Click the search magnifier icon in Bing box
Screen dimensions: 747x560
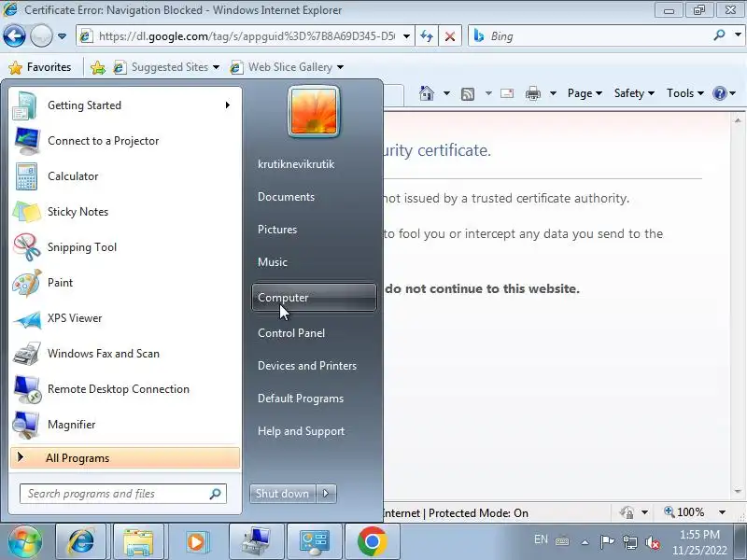click(719, 35)
